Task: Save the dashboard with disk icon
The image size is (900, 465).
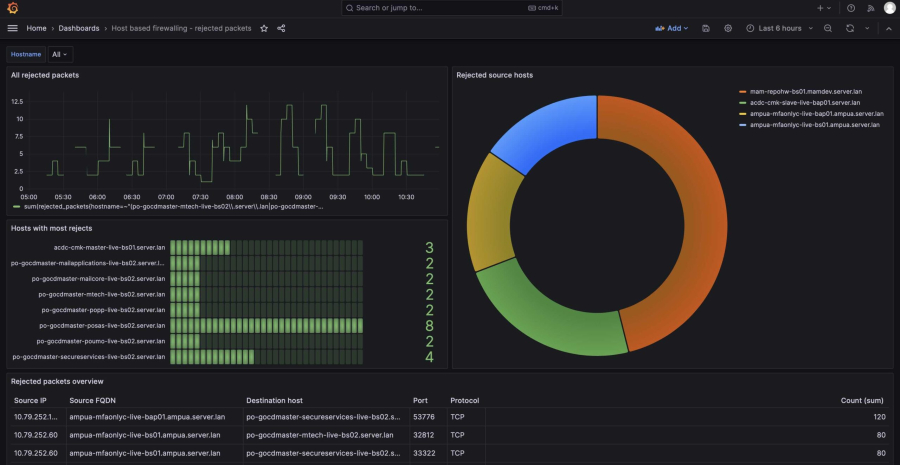Action: coord(706,28)
